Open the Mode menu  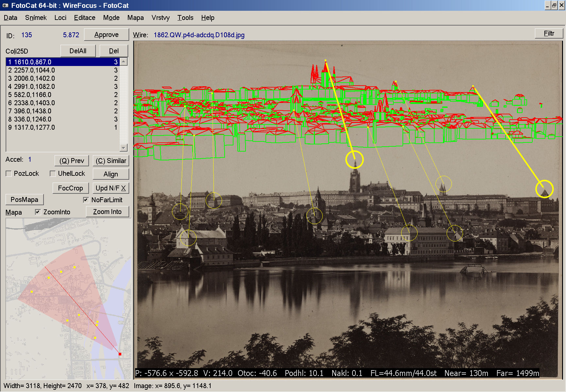111,18
